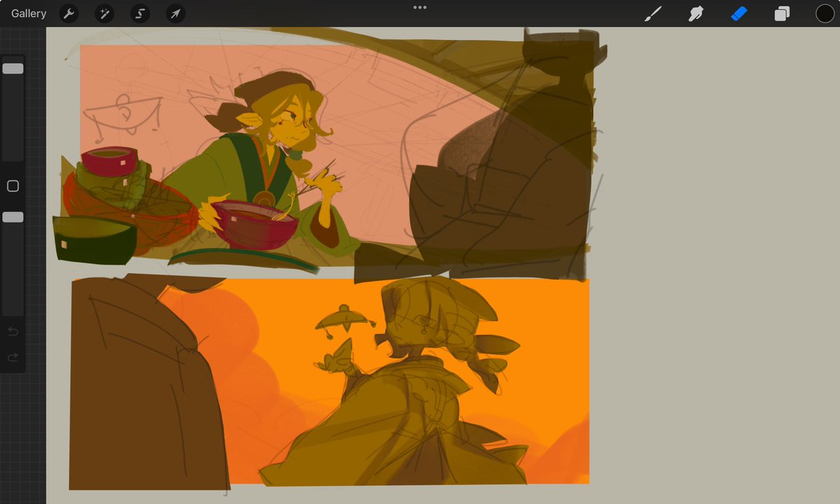Click the brush size slider handle
This screenshot has width=840, height=504.
click(x=13, y=69)
